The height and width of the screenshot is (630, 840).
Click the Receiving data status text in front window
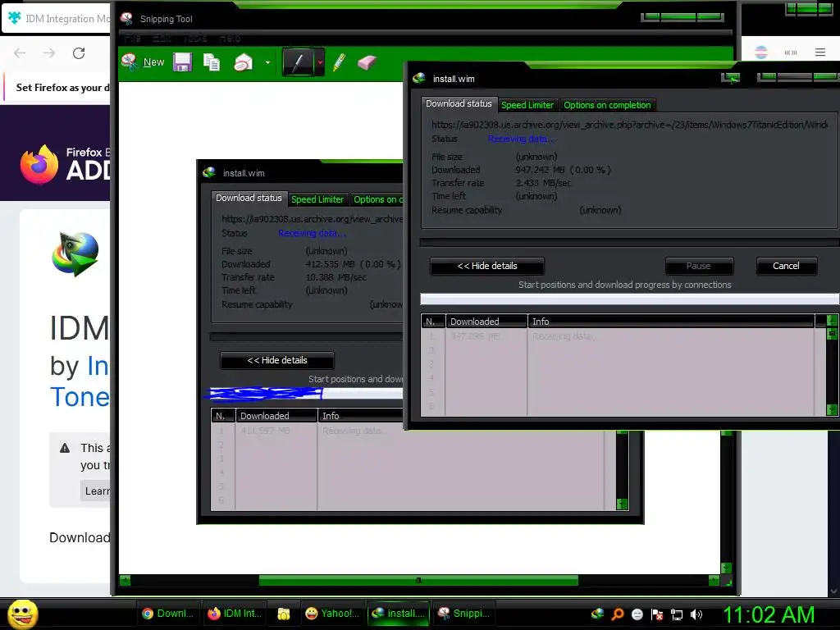(522, 139)
